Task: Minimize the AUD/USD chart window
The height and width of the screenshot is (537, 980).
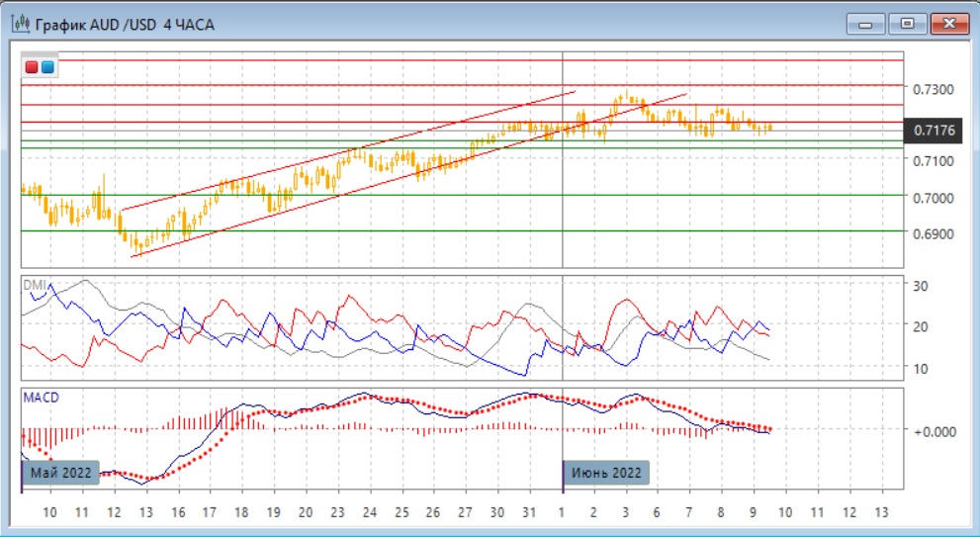Action: pos(866,23)
